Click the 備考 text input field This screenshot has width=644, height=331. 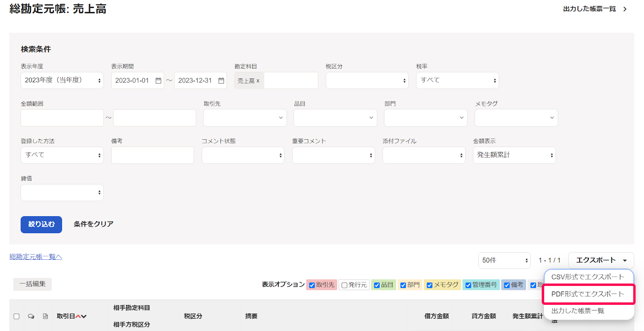pos(153,155)
